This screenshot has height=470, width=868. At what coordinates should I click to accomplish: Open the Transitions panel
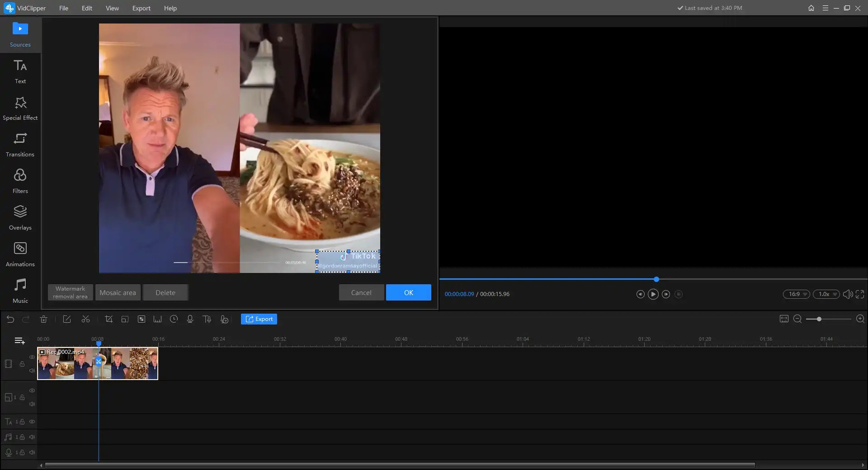20,145
